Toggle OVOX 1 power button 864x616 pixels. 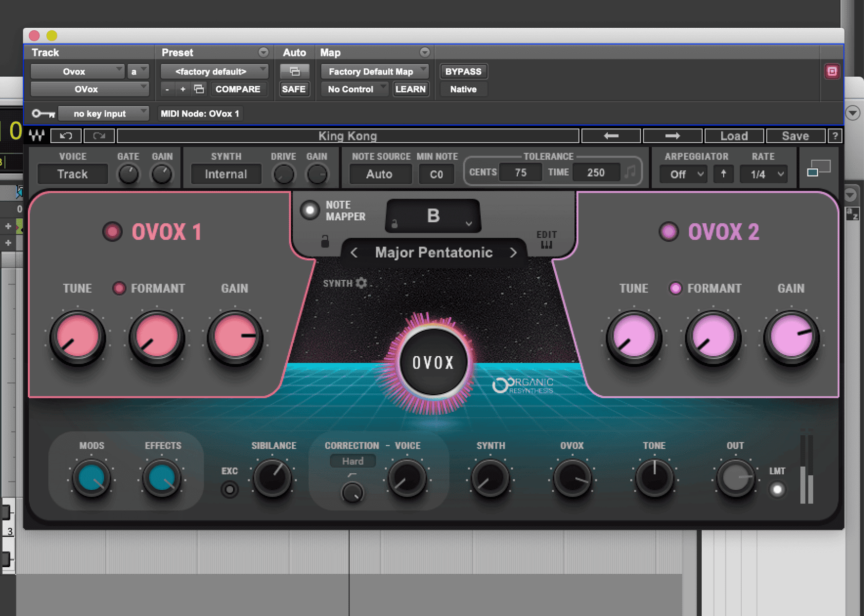click(x=112, y=232)
